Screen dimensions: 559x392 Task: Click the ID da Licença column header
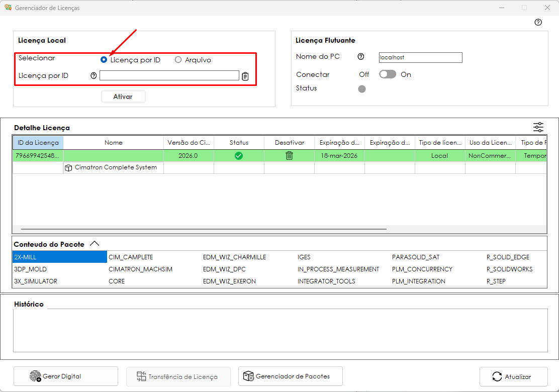(x=38, y=143)
